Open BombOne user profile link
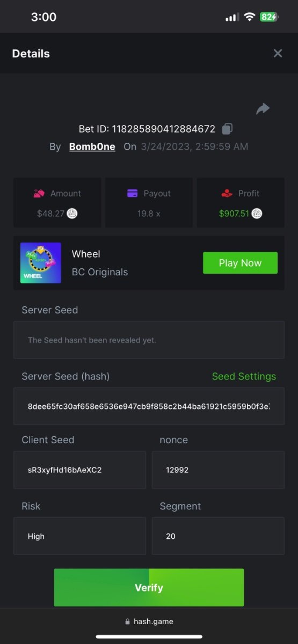 pyautogui.click(x=92, y=147)
